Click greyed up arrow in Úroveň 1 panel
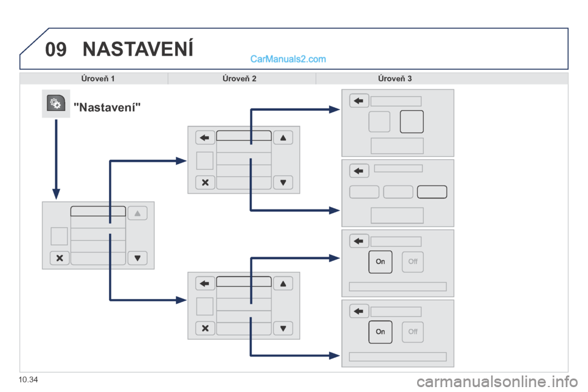Screen dimensions: 588x392 (x=138, y=213)
